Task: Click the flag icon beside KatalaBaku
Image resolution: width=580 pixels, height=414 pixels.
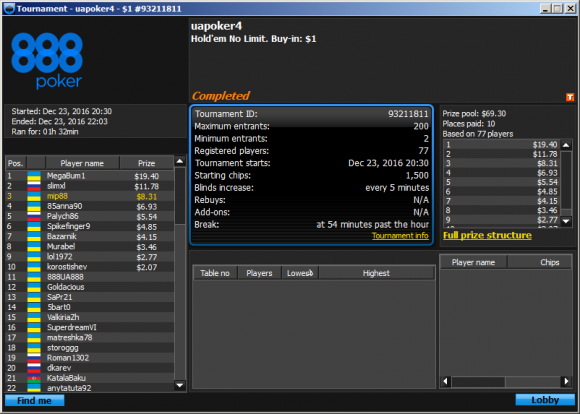Action: pos(34,378)
